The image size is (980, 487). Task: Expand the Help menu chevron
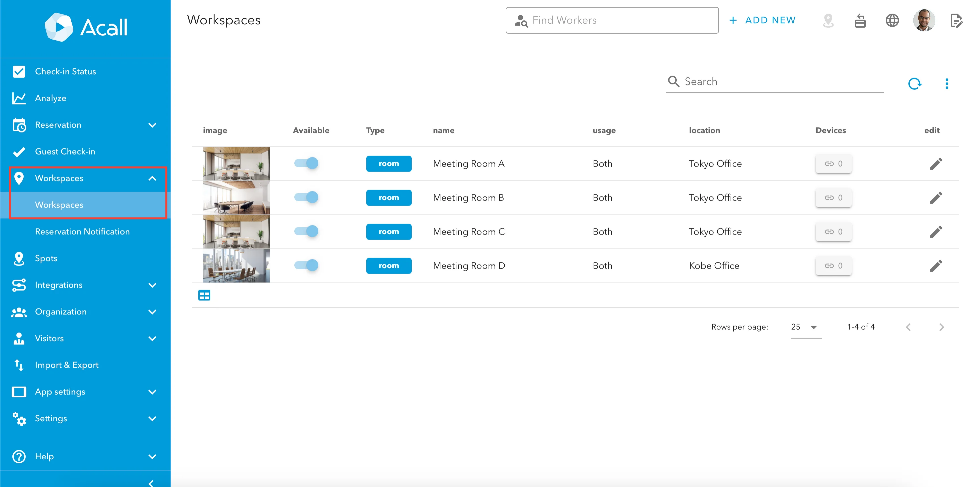pos(153,457)
